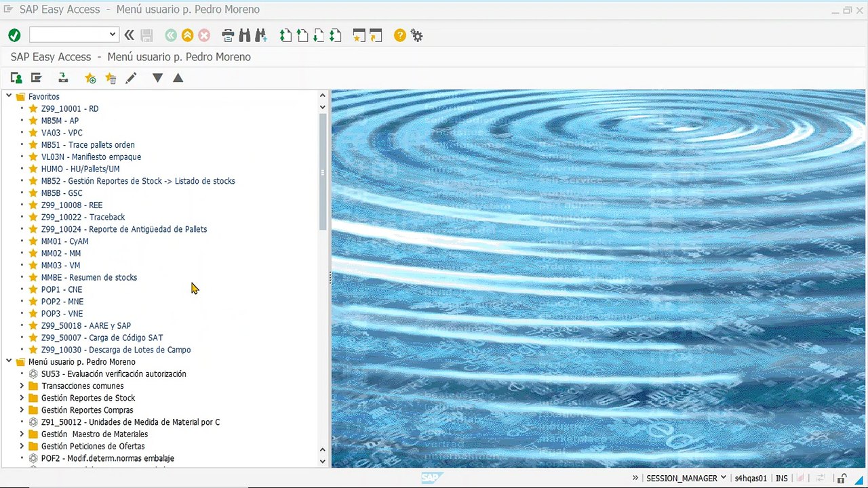Expand the Gestión Peticiones de Ofertas folder
This screenshot has height=488, width=868.
(22, 446)
